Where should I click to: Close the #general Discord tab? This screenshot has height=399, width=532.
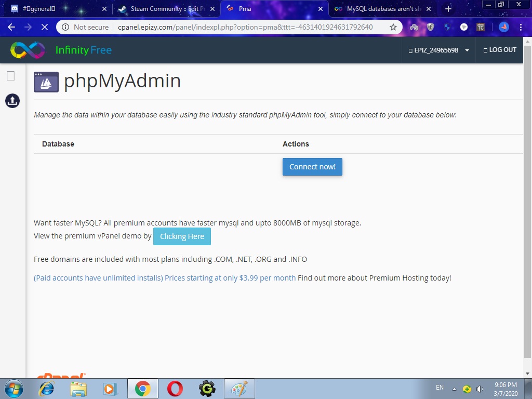click(x=104, y=9)
